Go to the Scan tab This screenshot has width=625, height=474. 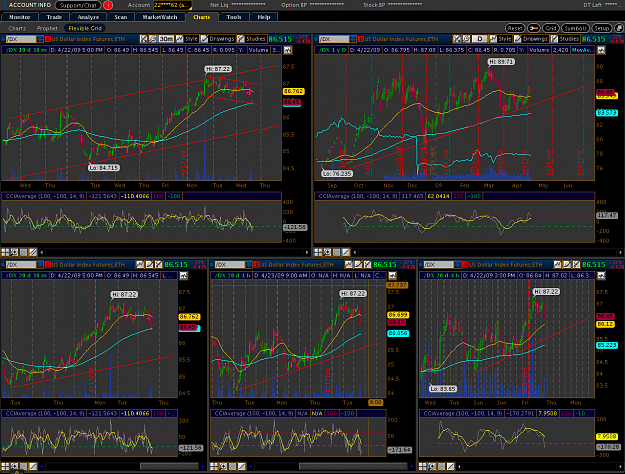click(x=120, y=17)
